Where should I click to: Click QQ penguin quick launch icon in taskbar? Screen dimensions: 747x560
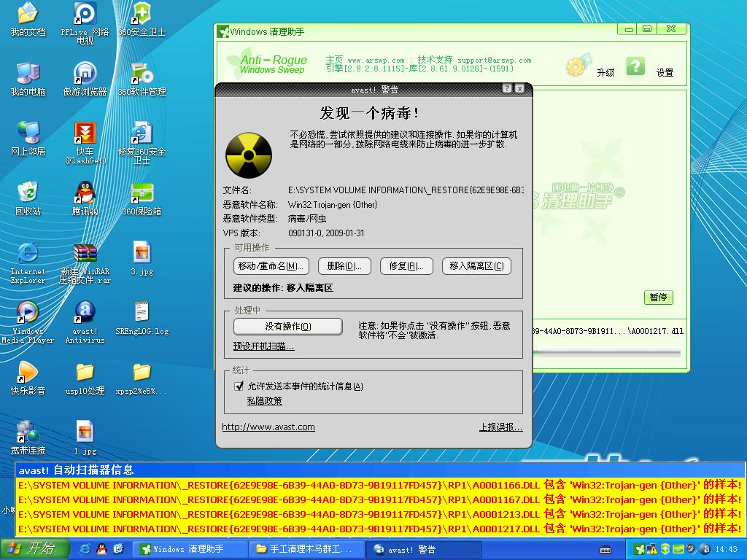(101, 549)
